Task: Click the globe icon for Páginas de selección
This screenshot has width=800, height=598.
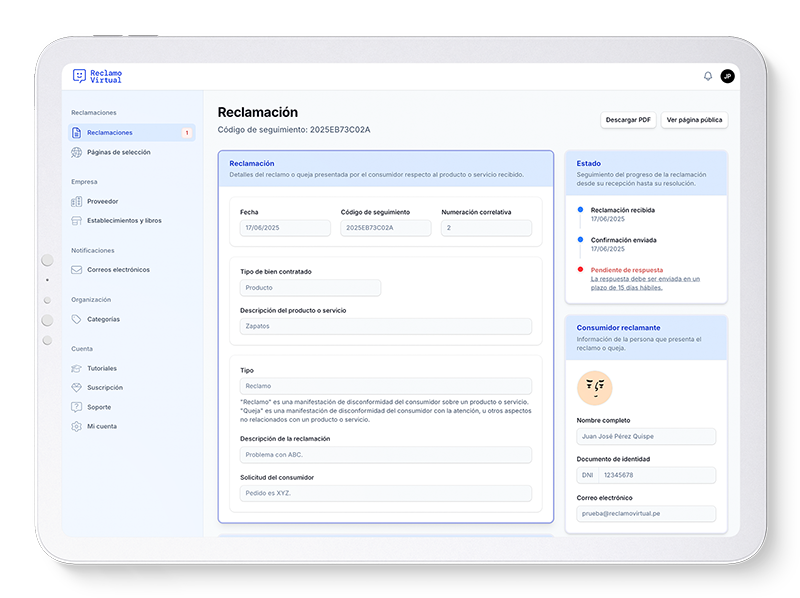Action: click(x=77, y=152)
